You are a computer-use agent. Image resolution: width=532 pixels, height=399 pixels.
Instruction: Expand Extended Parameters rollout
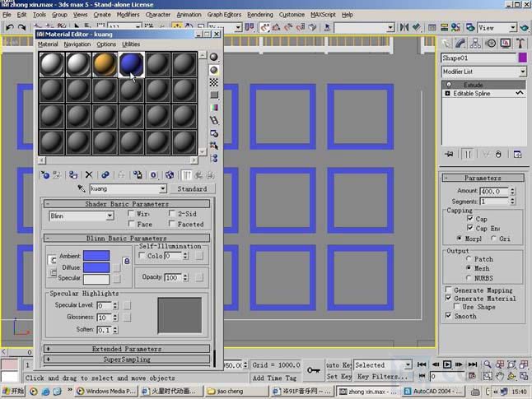(127, 349)
